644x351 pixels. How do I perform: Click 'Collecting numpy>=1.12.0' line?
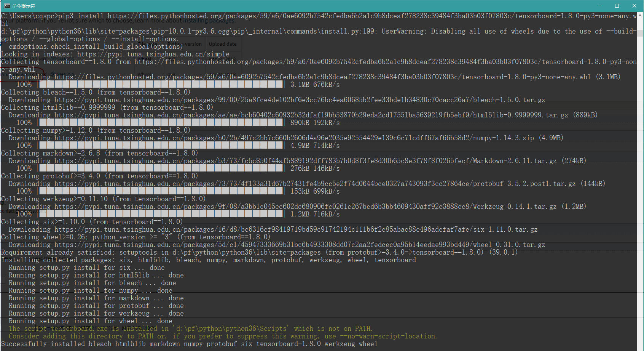pos(96,130)
